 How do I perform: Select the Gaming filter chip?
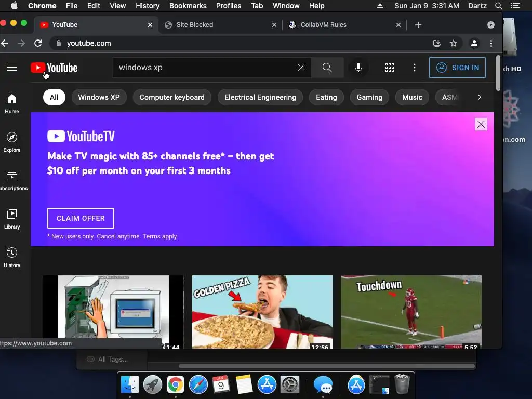(369, 97)
